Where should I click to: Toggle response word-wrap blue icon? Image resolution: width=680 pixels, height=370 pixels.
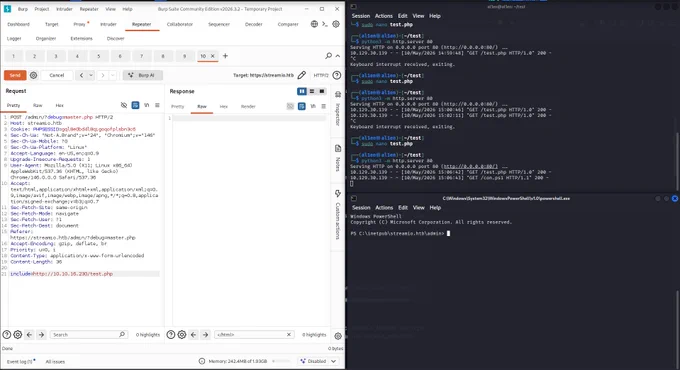point(301,106)
